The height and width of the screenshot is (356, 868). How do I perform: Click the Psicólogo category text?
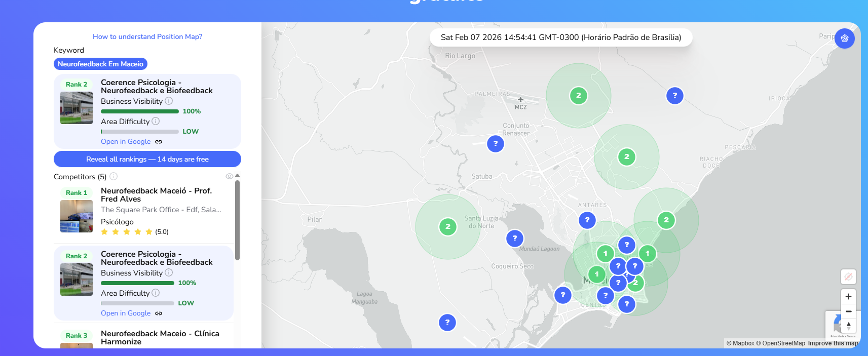point(117,222)
